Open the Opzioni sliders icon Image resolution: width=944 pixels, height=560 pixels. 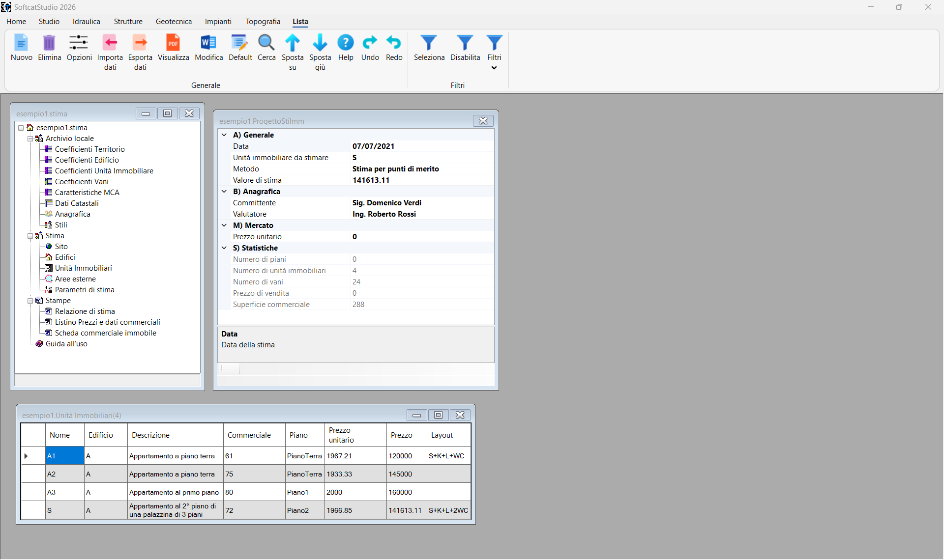(x=79, y=43)
